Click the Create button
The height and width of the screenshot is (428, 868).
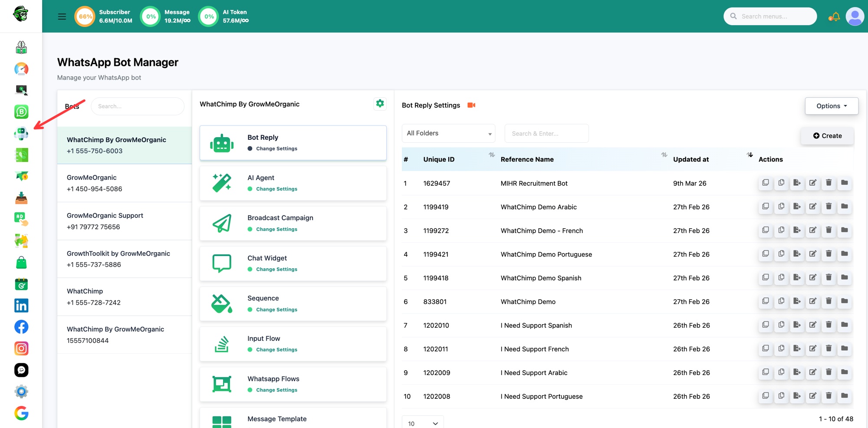coord(827,136)
